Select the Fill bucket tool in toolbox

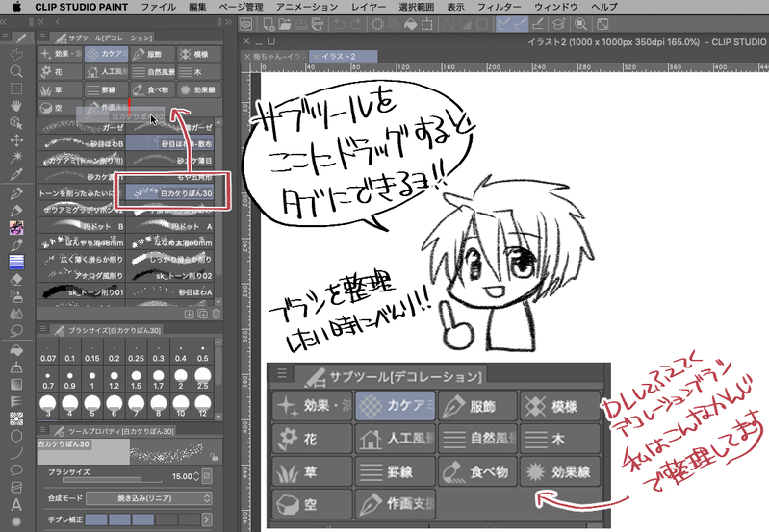click(16, 350)
